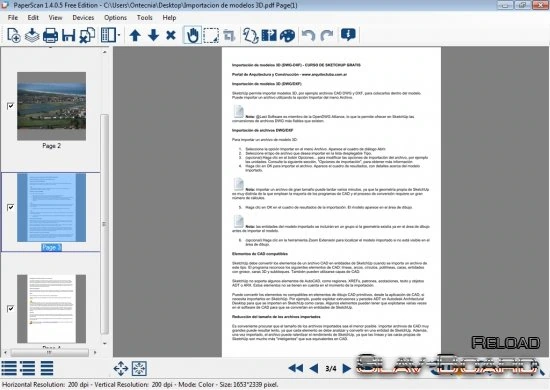Click Horizontal Resolution 200 dpi status text
Image resolution: width=550 pixels, height=390 pixels.
(x=45, y=385)
